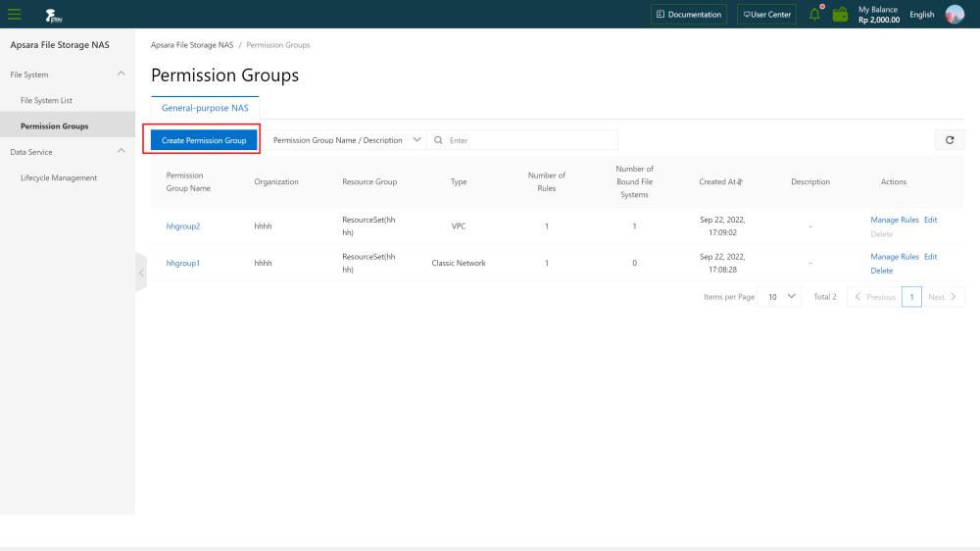Click Total 2 count text
This screenshot has width=980, height=551.
[x=824, y=296]
